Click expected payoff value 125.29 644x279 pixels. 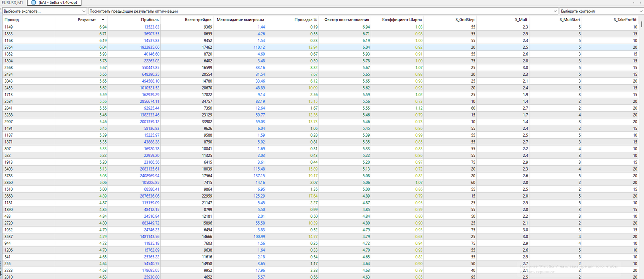tap(259, 196)
